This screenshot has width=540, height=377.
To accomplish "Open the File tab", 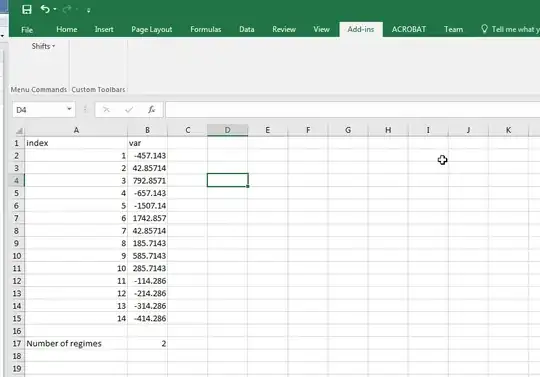I will [x=27, y=30].
